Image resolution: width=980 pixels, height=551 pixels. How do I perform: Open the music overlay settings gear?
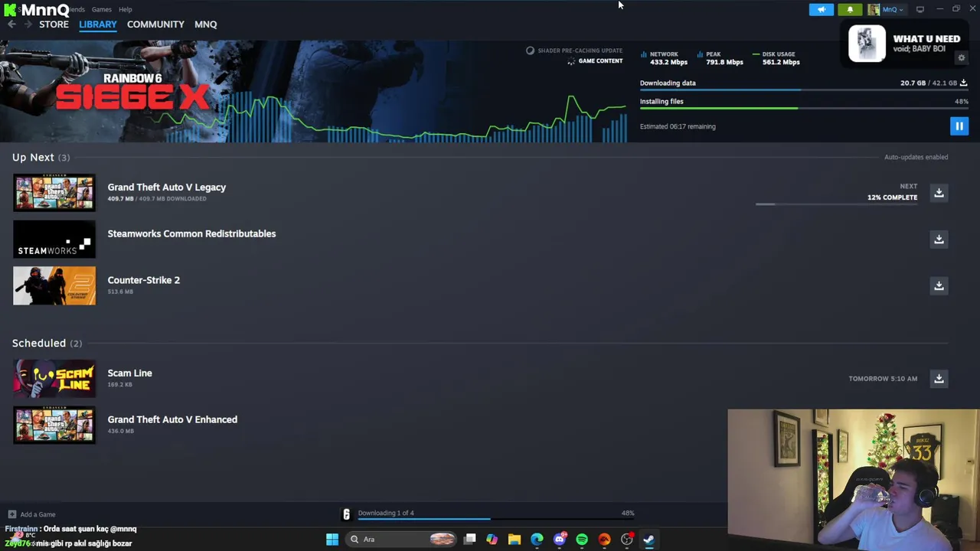tap(962, 58)
